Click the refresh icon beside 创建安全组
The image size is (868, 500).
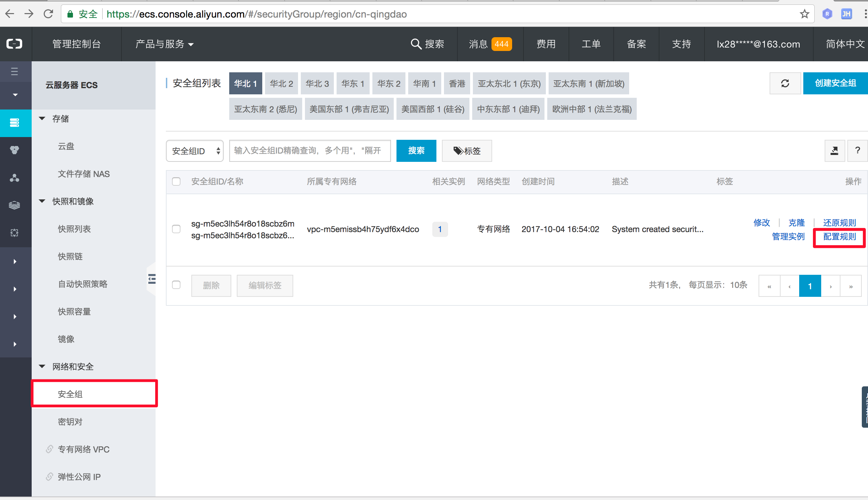pyautogui.click(x=785, y=83)
